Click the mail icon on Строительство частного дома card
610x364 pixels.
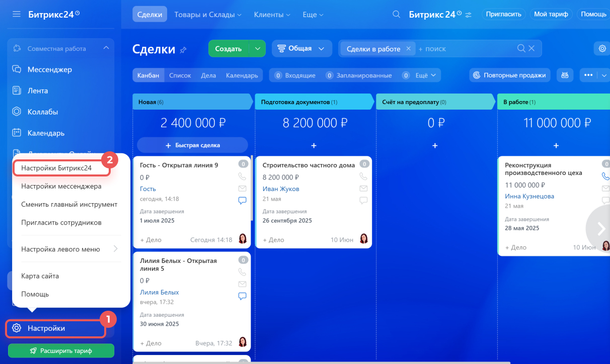tap(363, 189)
